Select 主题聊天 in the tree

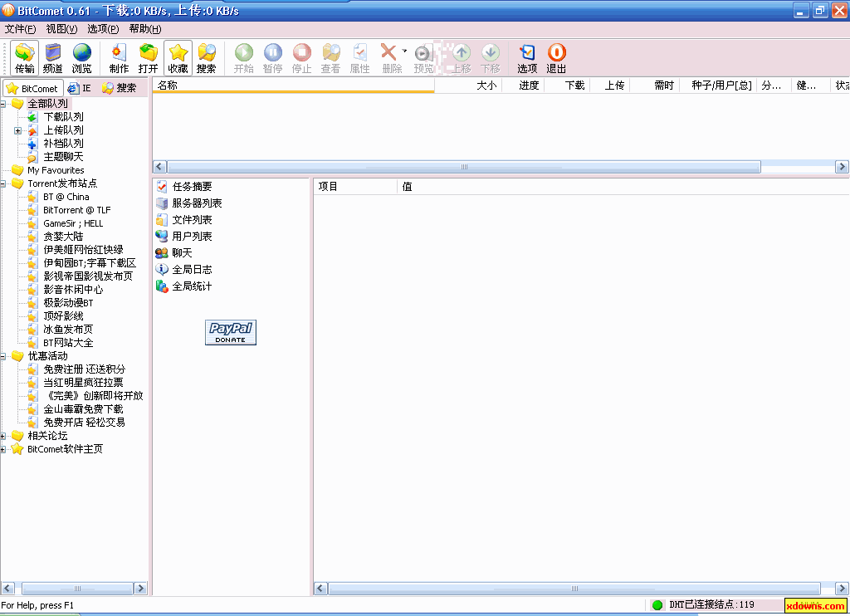(x=63, y=157)
